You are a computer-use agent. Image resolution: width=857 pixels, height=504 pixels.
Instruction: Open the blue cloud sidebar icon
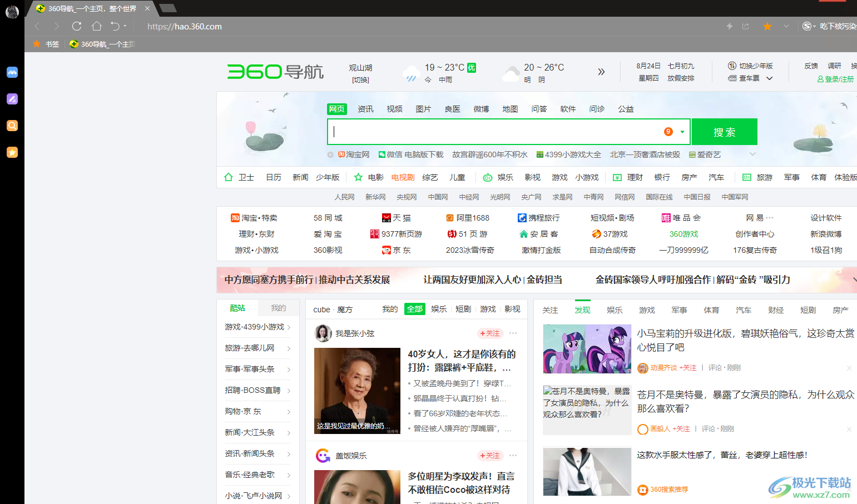click(12, 72)
